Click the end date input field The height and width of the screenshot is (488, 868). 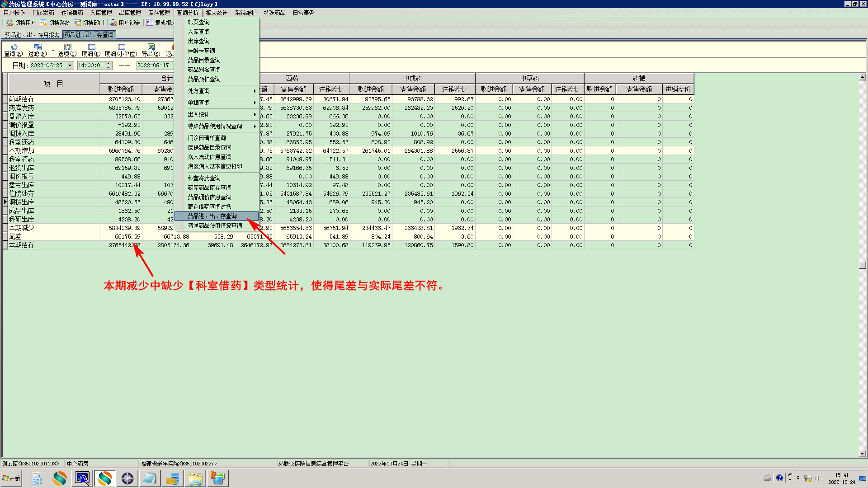pyautogui.click(x=153, y=66)
